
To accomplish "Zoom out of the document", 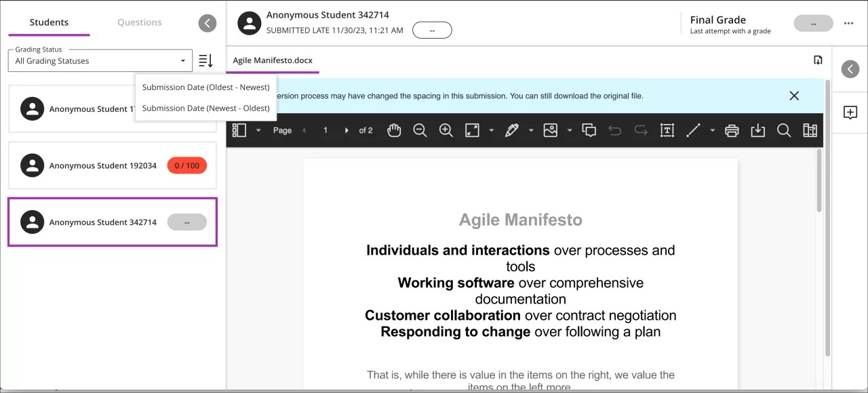I will coord(420,129).
